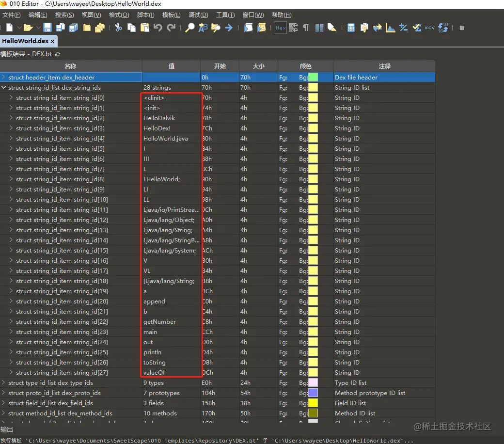Redo the last undone action
This screenshot has height=444, width=504.
click(x=172, y=28)
